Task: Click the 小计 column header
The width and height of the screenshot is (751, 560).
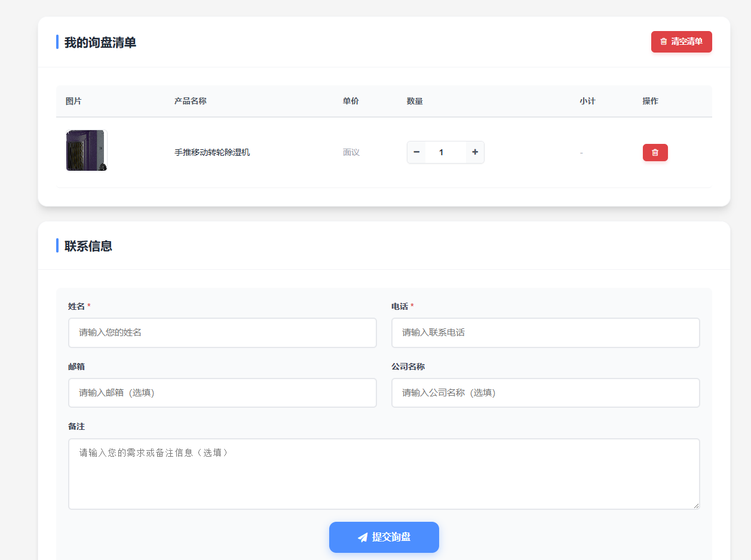Action: pyautogui.click(x=587, y=101)
